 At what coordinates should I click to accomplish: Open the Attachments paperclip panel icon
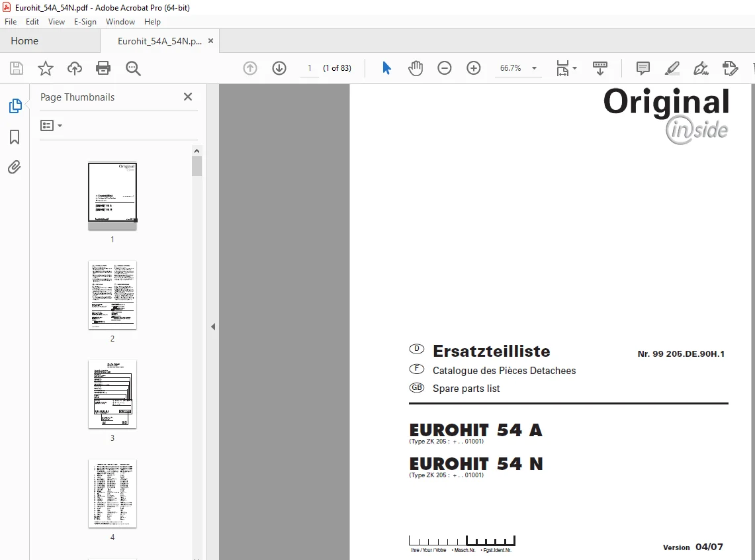pyautogui.click(x=15, y=167)
